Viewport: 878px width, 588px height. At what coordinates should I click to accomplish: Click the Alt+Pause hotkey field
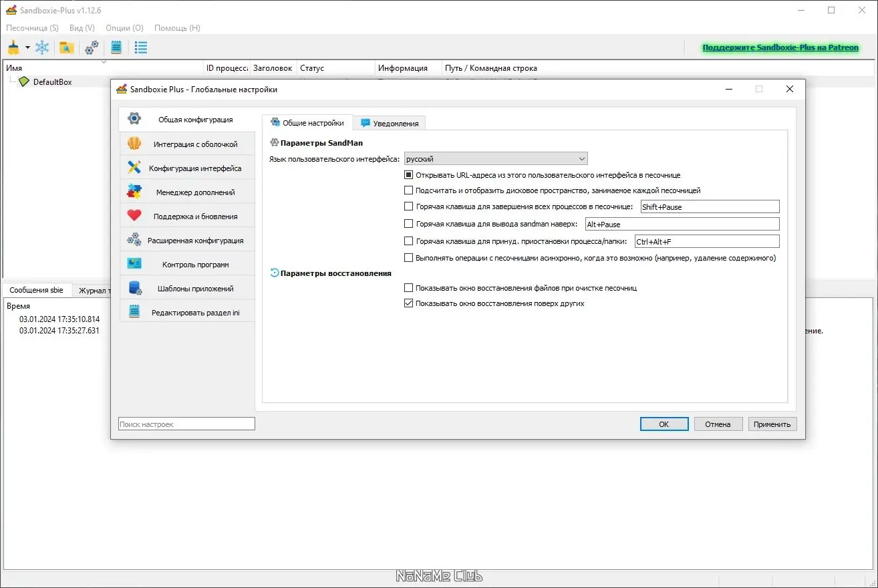coord(682,225)
